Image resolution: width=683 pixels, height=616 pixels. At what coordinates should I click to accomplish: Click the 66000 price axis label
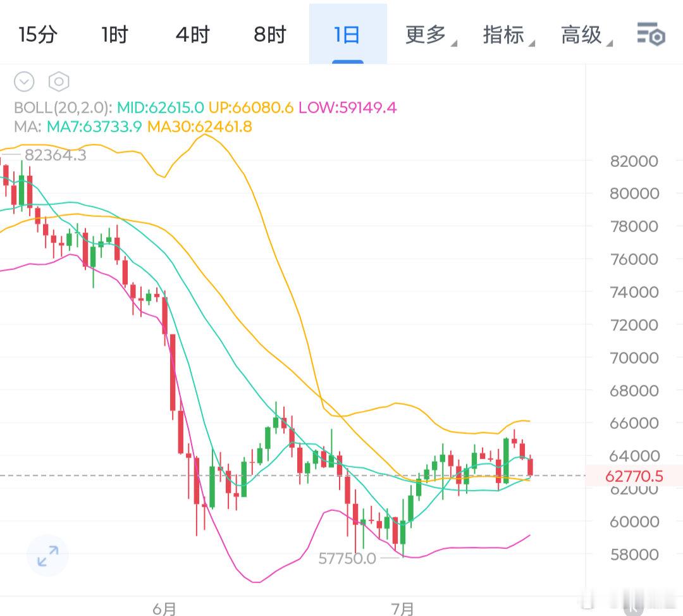coord(634,423)
